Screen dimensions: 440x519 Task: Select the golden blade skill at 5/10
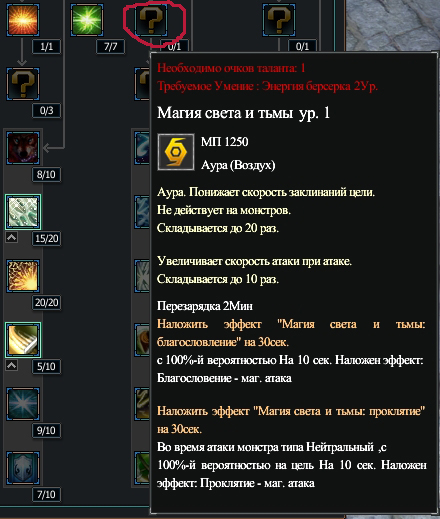point(23,340)
